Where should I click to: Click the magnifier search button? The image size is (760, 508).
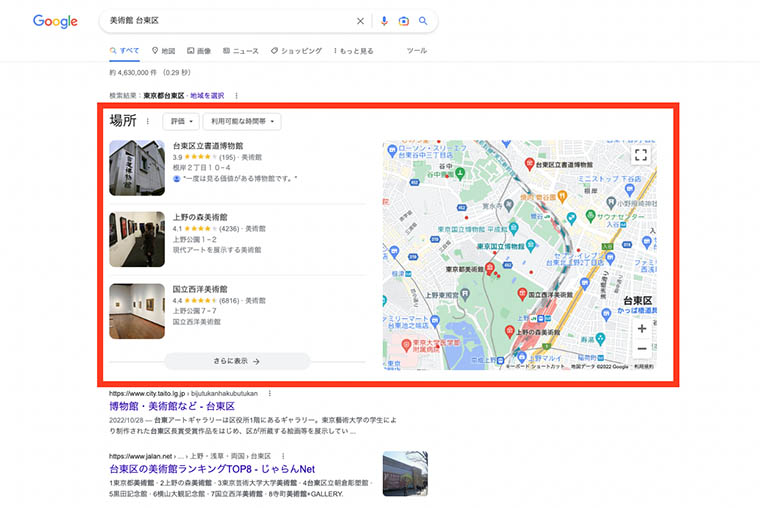[x=423, y=21]
